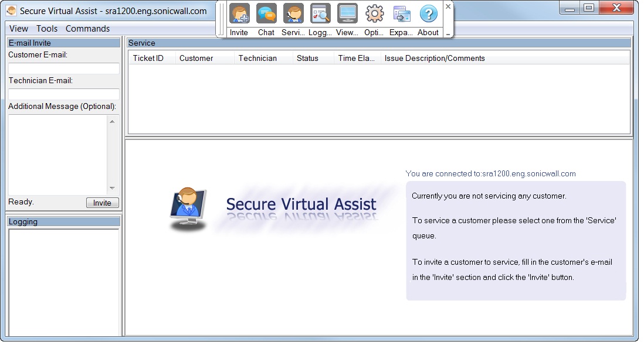Image resolution: width=644 pixels, height=345 pixels.
Task: Click the Invite button in E-mail Invite panel
Action: point(102,203)
